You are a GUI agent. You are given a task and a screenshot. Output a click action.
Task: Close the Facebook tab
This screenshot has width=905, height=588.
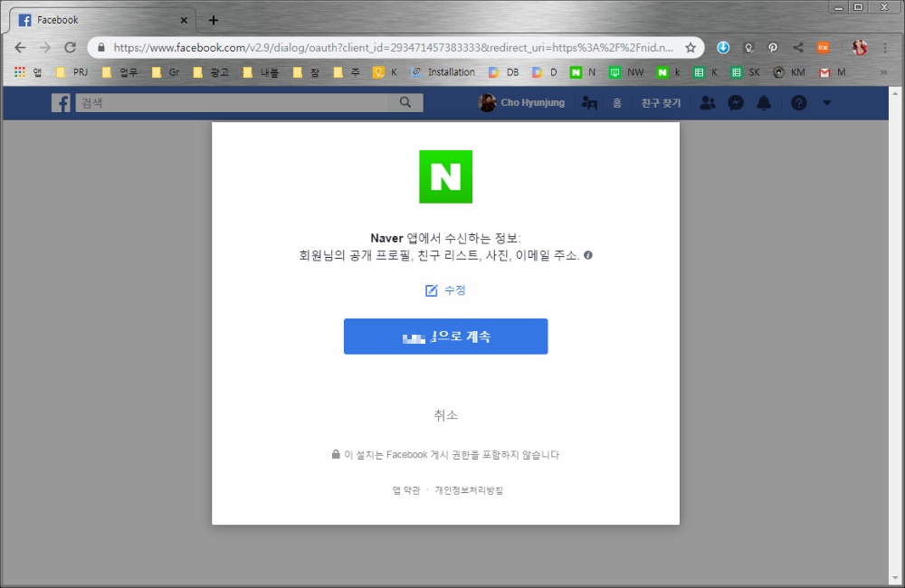click(x=184, y=20)
